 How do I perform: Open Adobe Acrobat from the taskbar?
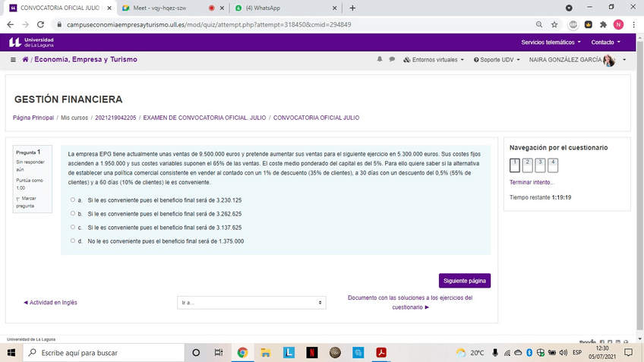381,353
